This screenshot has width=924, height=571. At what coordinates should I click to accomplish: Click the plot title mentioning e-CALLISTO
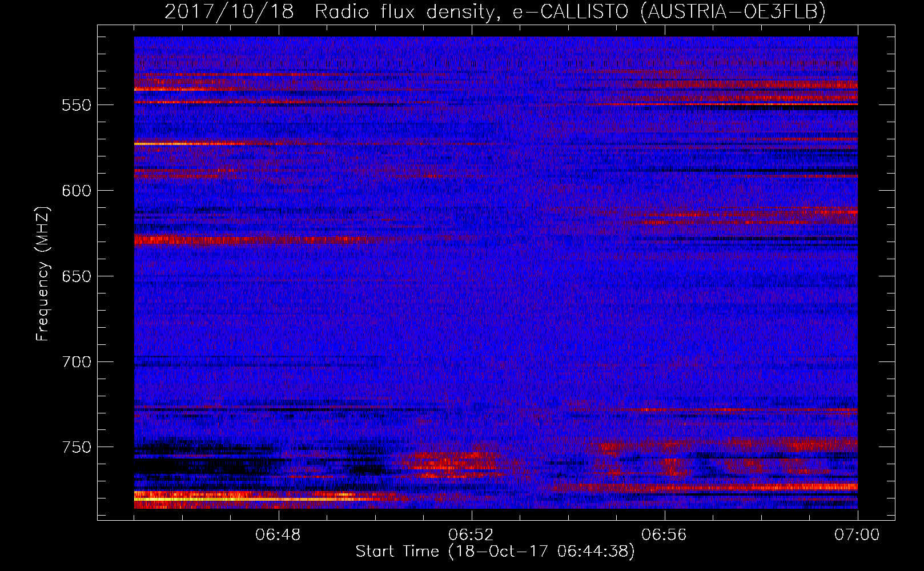pyautogui.click(x=495, y=11)
